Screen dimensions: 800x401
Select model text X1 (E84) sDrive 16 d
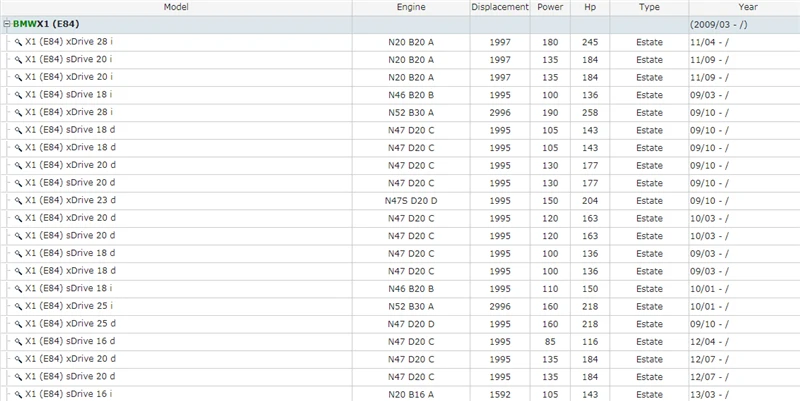(70, 341)
